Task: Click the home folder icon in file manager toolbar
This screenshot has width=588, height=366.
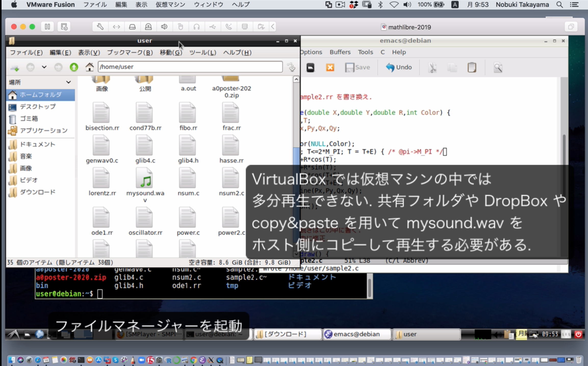Action: click(x=90, y=67)
